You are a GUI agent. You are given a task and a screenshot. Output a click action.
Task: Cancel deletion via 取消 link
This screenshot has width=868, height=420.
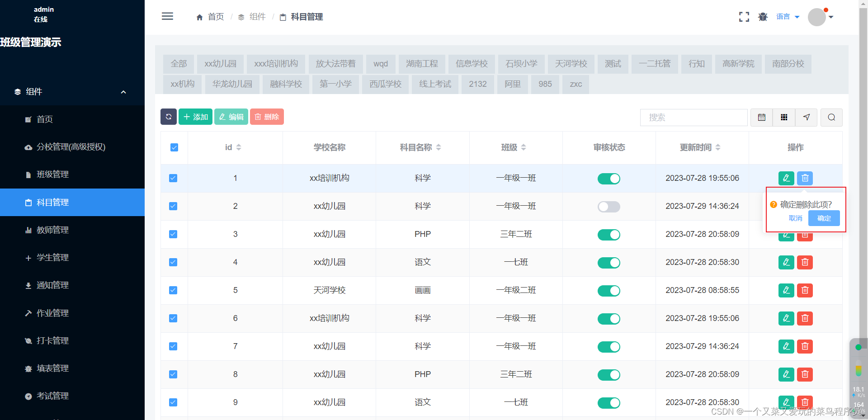click(795, 218)
